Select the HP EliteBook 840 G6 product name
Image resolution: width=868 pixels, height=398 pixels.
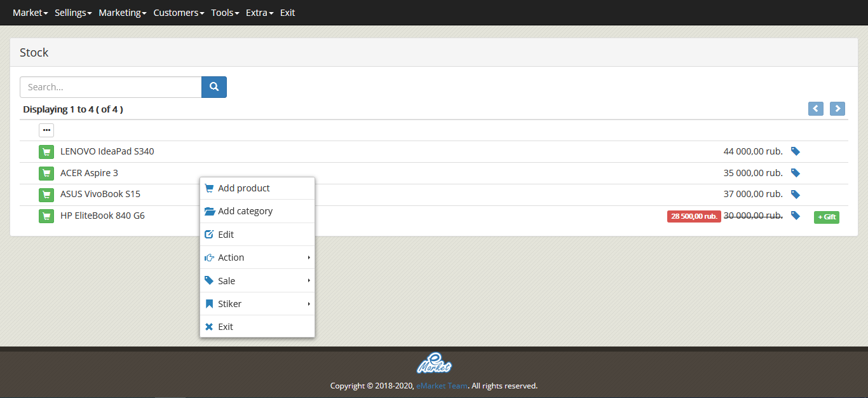tap(102, 216)
